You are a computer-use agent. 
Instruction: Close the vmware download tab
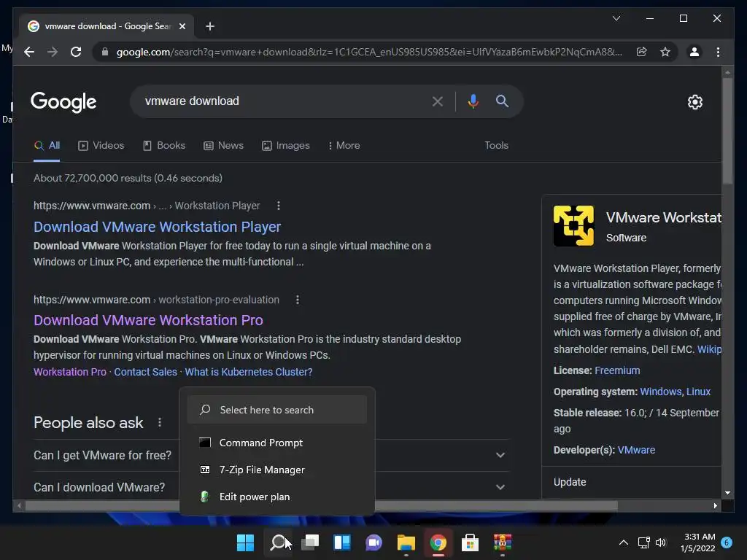coord(182,26)
